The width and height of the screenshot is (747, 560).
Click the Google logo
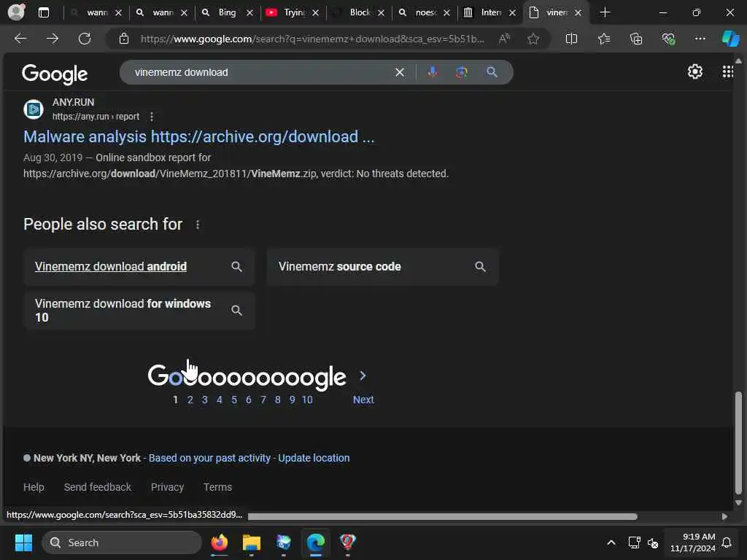[55, 74]
